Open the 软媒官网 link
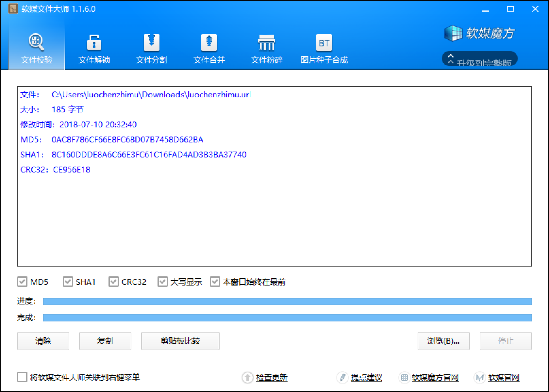The image size is (549, 392). 504,378
